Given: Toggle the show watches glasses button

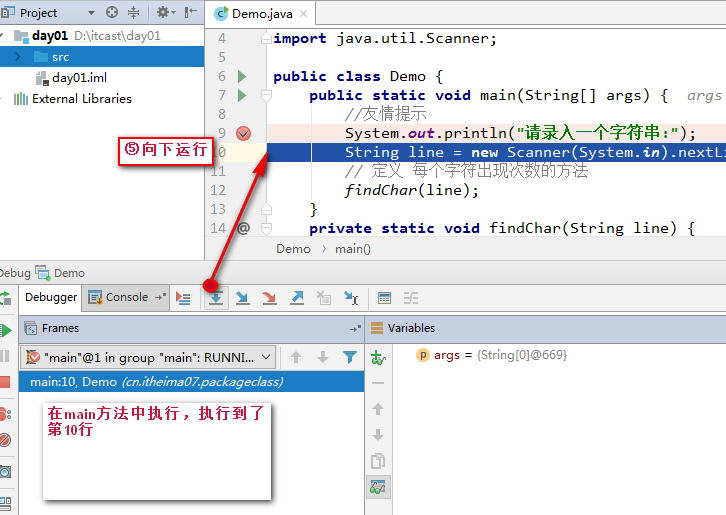Looking at the screenshot, I should [377, 487].
